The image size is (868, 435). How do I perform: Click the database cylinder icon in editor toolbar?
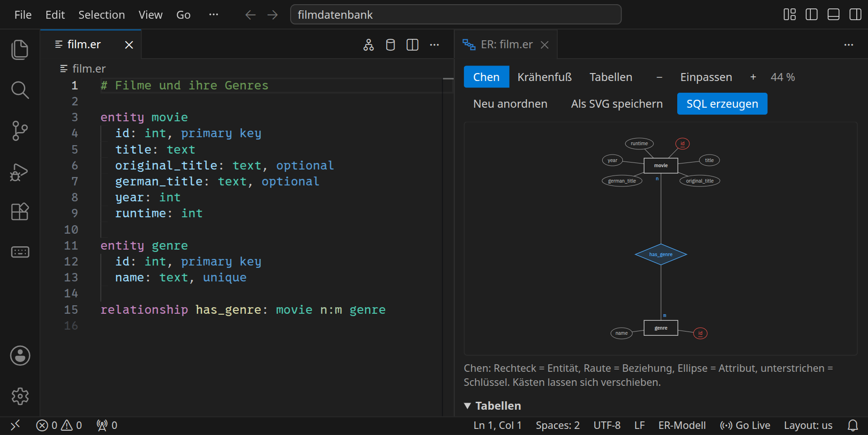pyautogui.click(x=390, y=45)
